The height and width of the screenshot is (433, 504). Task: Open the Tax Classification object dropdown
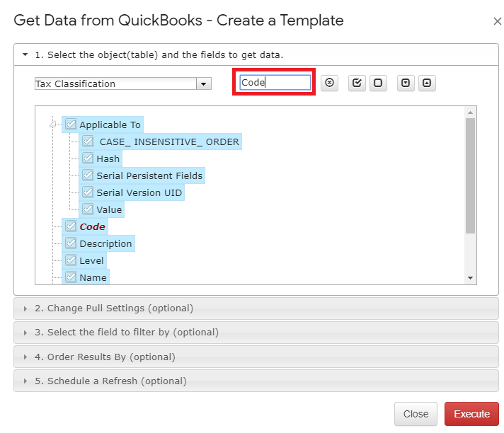click(x=203, y=83)
